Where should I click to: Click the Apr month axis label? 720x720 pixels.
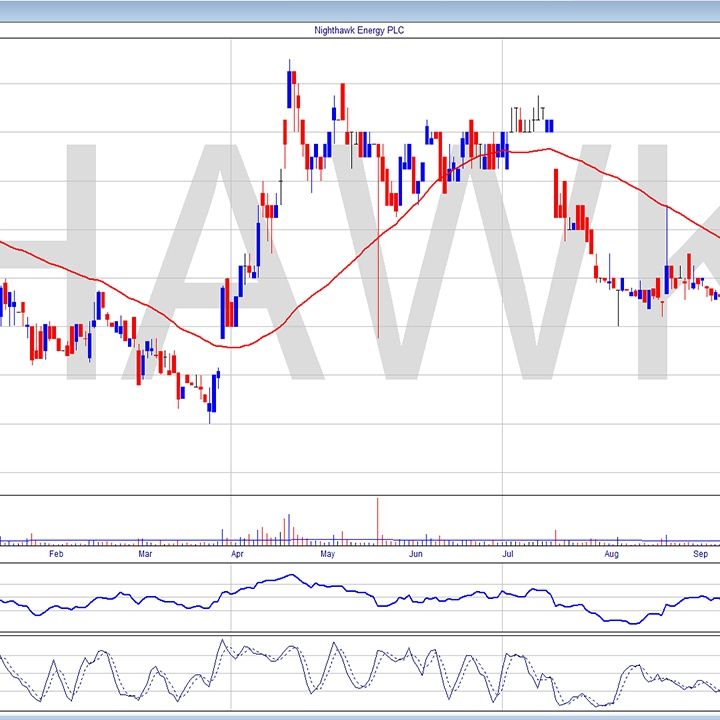click(x=237, y=553)
